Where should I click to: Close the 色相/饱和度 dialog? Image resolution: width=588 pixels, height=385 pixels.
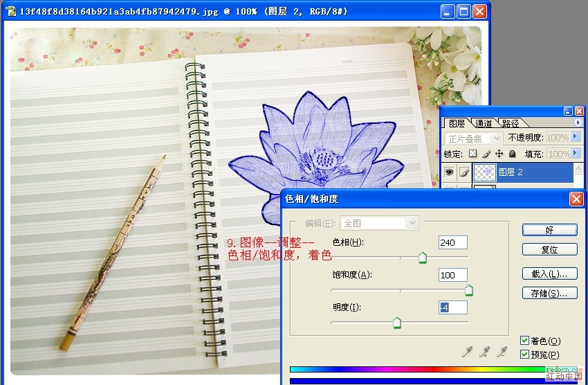(x=576, y=199)
